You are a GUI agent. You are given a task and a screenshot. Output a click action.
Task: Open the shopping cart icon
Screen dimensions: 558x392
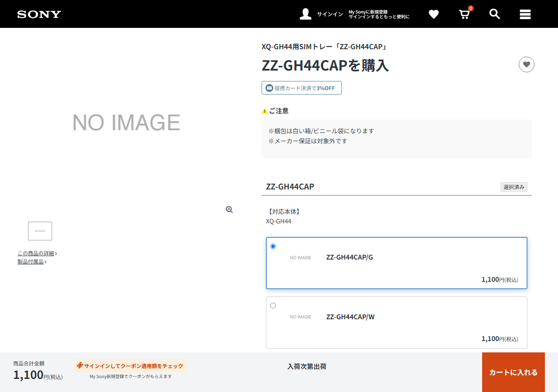coord(465,14)
